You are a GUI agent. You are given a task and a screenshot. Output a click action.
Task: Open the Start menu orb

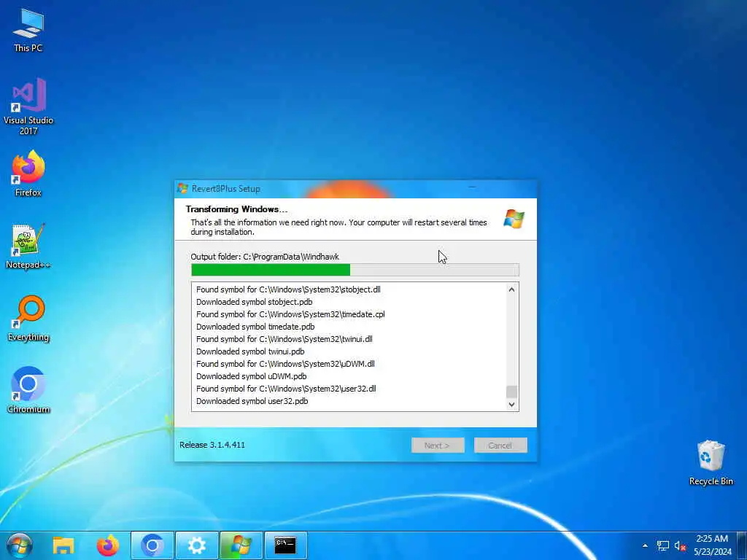coord(20,545)
